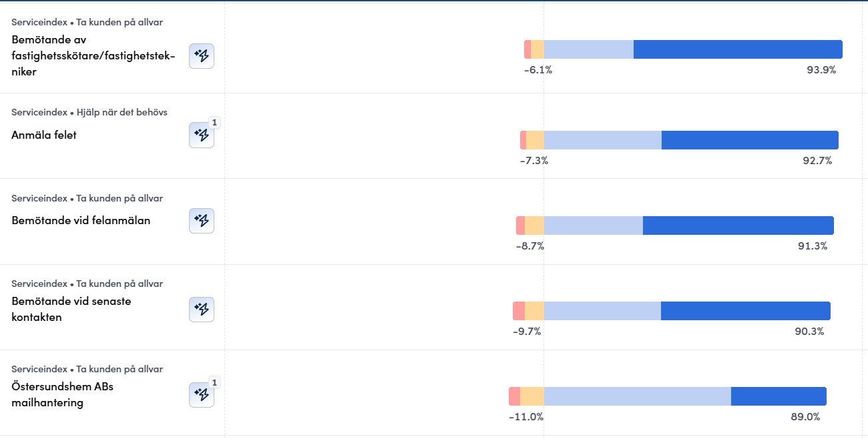Open AI insights icon beside Anmäla felet

[202, 135]
